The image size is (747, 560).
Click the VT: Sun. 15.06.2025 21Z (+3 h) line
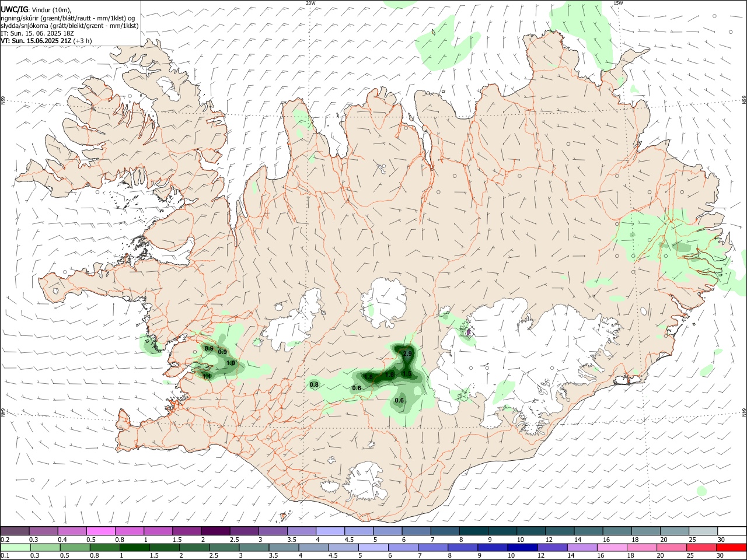(46, 41)
